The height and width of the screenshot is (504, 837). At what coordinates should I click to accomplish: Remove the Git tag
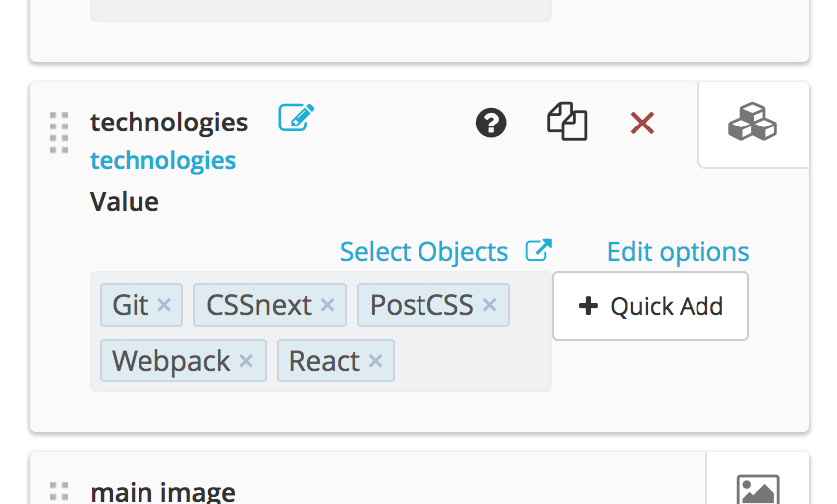(164, 305)
